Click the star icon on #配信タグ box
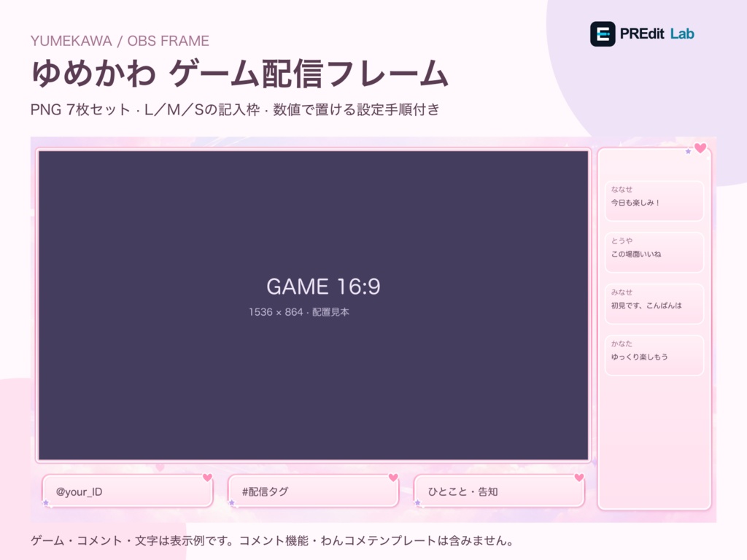The height and width of the screenshot is (560, 747). click(x=232, y=502)
